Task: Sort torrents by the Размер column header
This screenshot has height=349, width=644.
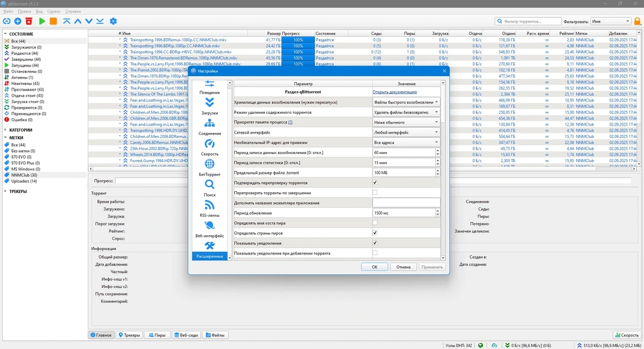Action: pos(266,33)
